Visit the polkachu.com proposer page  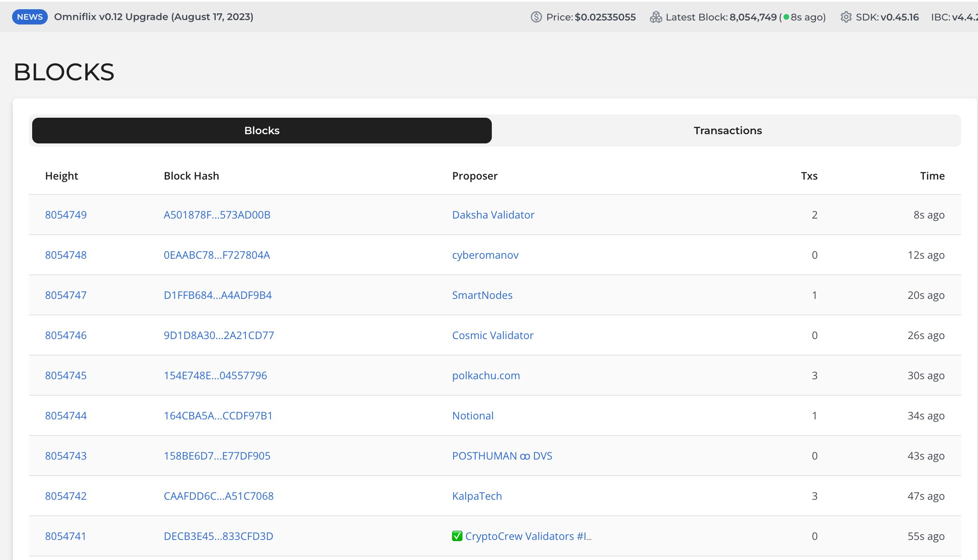pos(486,376)
